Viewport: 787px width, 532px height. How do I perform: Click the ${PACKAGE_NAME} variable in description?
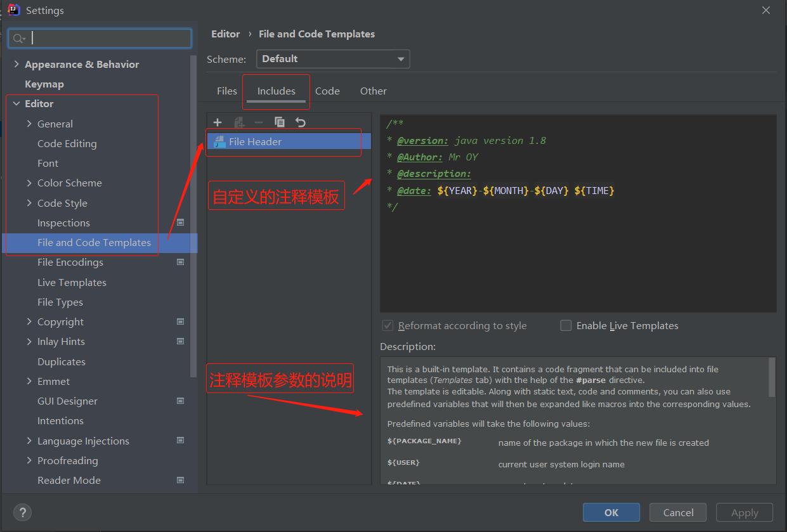424,441
